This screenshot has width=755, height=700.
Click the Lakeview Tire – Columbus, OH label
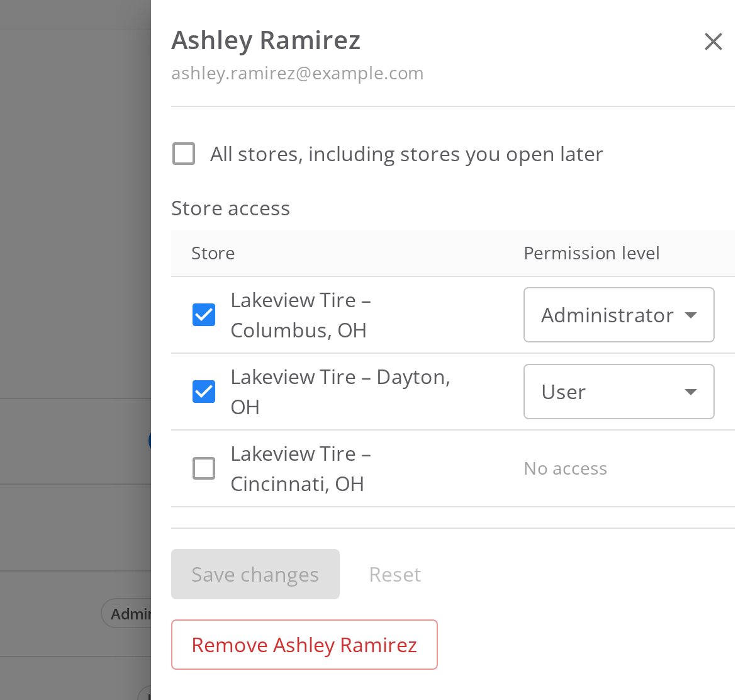[x=301, y=315]
